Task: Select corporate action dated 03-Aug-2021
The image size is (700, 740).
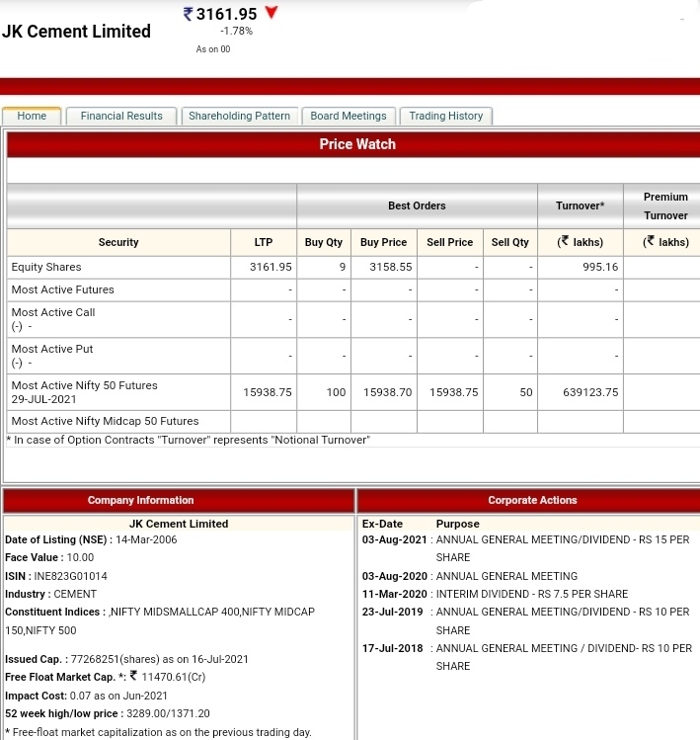Action: coord(394,539)
